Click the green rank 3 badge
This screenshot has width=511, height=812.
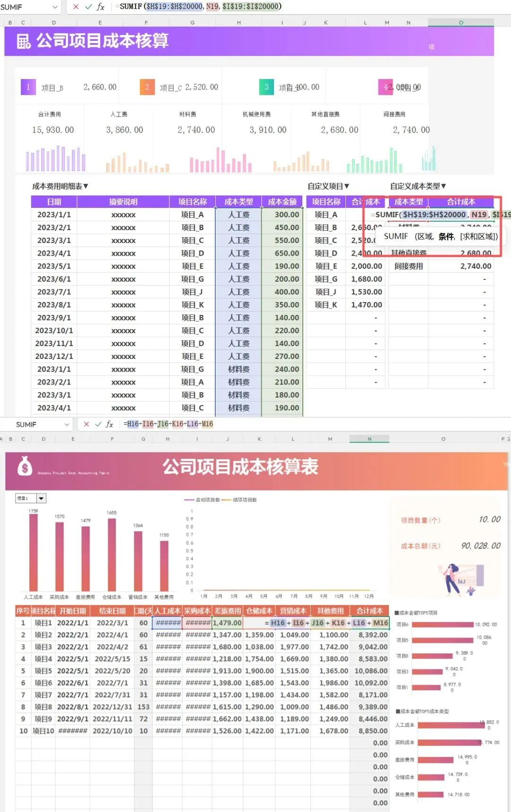click(266, 87)
